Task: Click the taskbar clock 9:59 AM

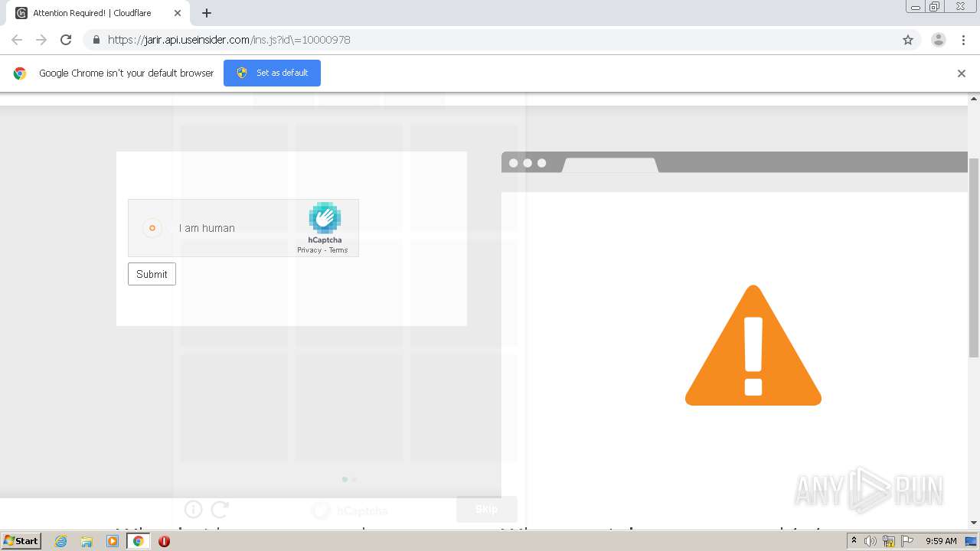Action: coord(941,541)
